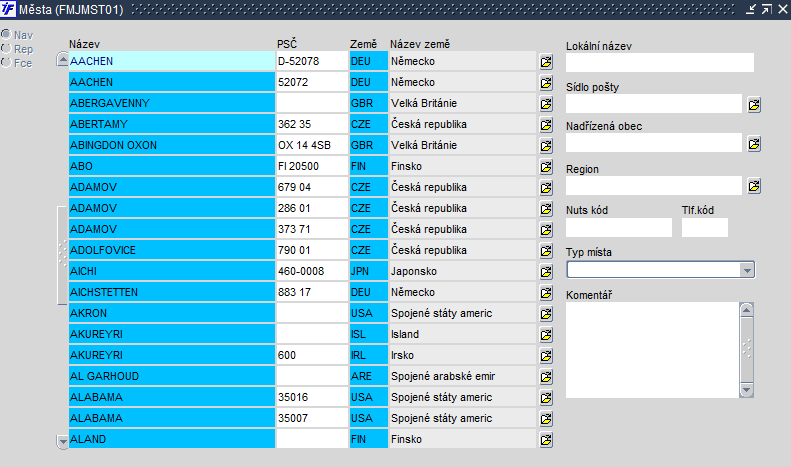791x467 pixels.
Task: Select the AKRON name cell
Action: tap(172, 313)
